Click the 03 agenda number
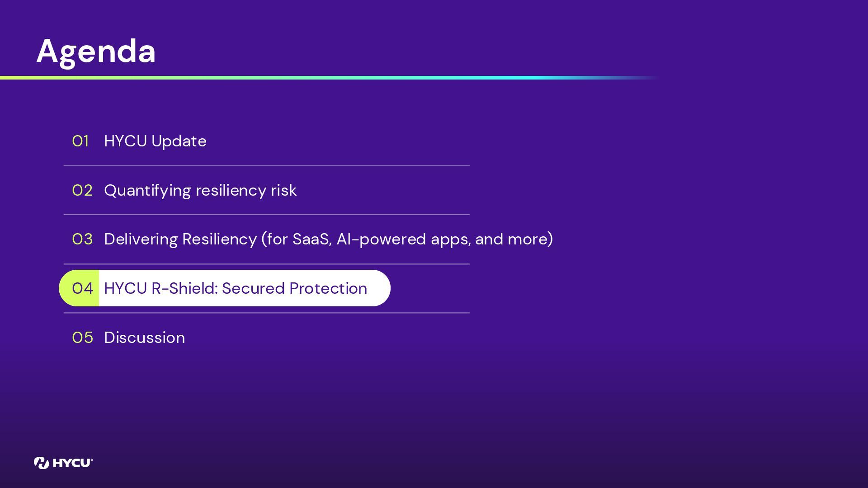The height and width of the screenshot is (488, 868). 82,239
